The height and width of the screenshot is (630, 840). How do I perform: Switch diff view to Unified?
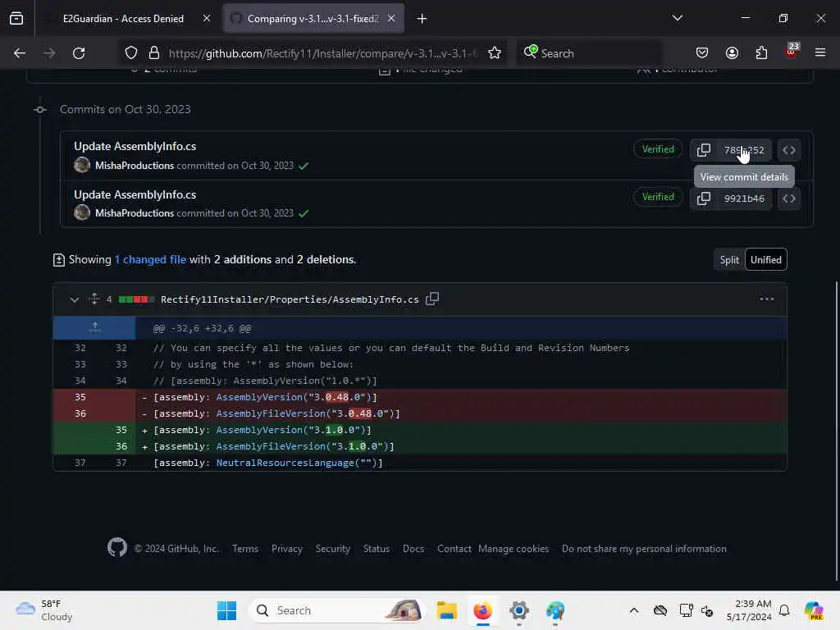[765, 260]
